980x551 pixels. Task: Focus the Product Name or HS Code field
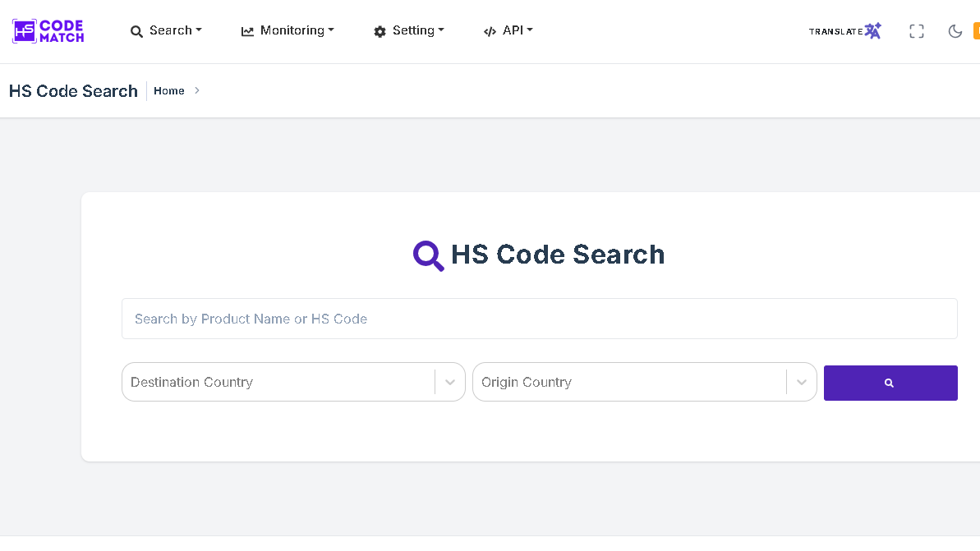[x=539, y=319]
